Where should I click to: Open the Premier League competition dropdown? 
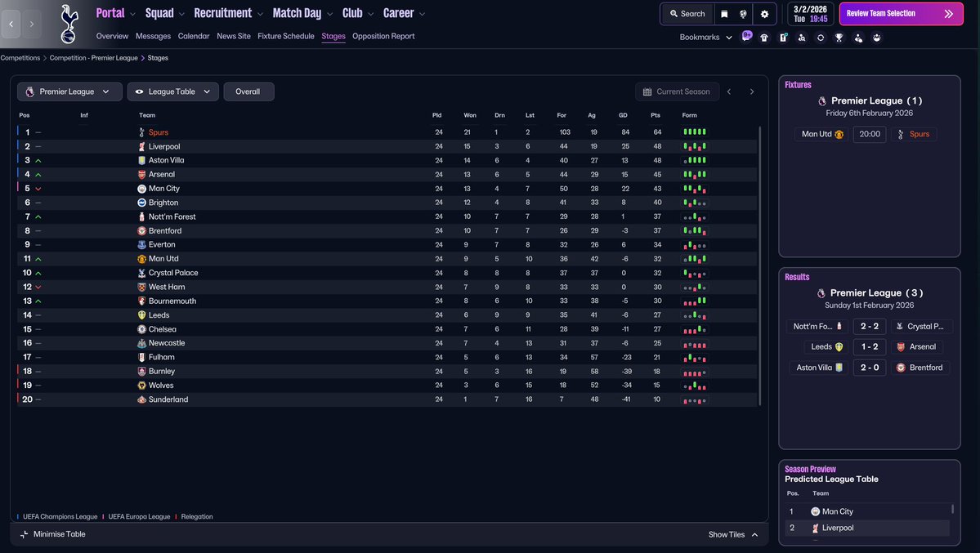point(69,91)
